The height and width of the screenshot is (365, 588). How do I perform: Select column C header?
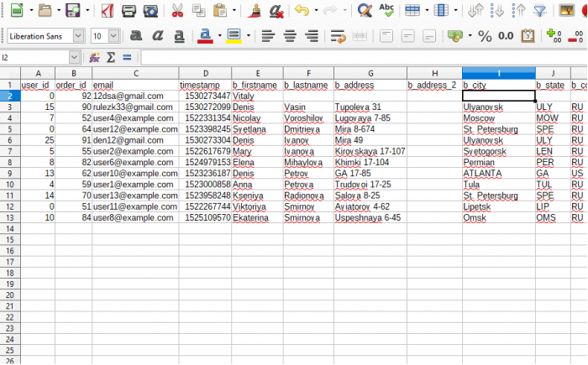point(135,74)
